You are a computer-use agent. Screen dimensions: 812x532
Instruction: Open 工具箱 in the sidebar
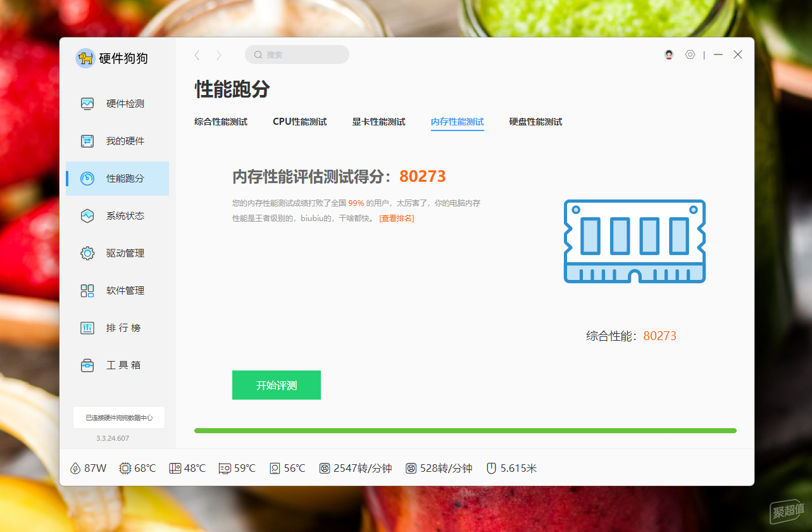pyautogui.click(x=117, y=365)
